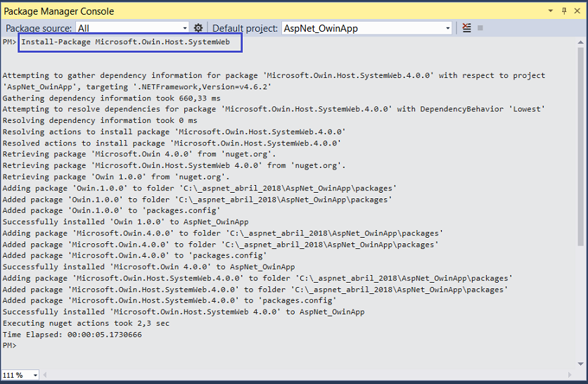The width and height of the screenshot is (588, 384).
Task: Click 'Attempting to gather dependency information' line
Action: 274,75
